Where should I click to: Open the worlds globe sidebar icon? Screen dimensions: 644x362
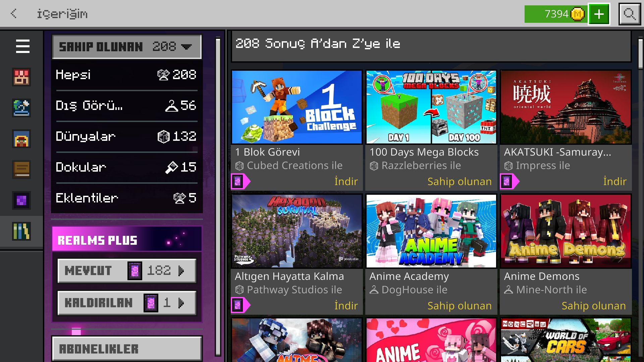(x=21, y=108)
